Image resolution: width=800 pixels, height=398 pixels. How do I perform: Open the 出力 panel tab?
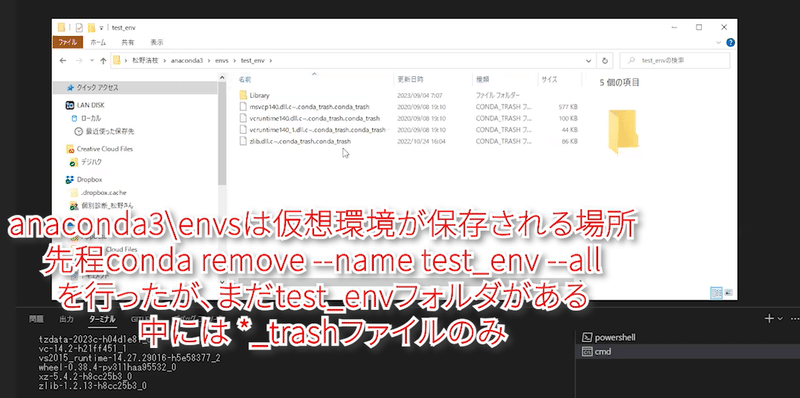pos(66,319)
